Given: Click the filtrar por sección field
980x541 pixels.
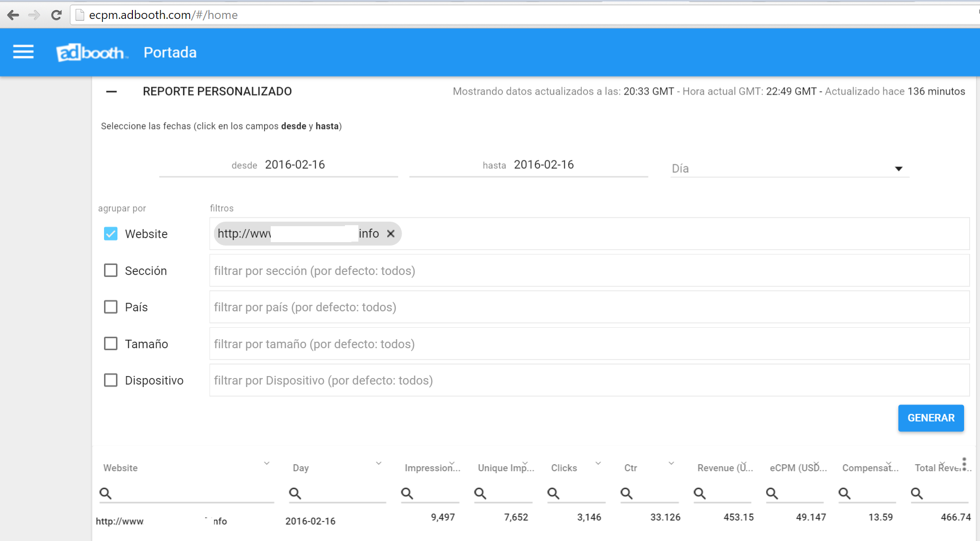Looking at the screenshot, I should [x=589, y=270].
